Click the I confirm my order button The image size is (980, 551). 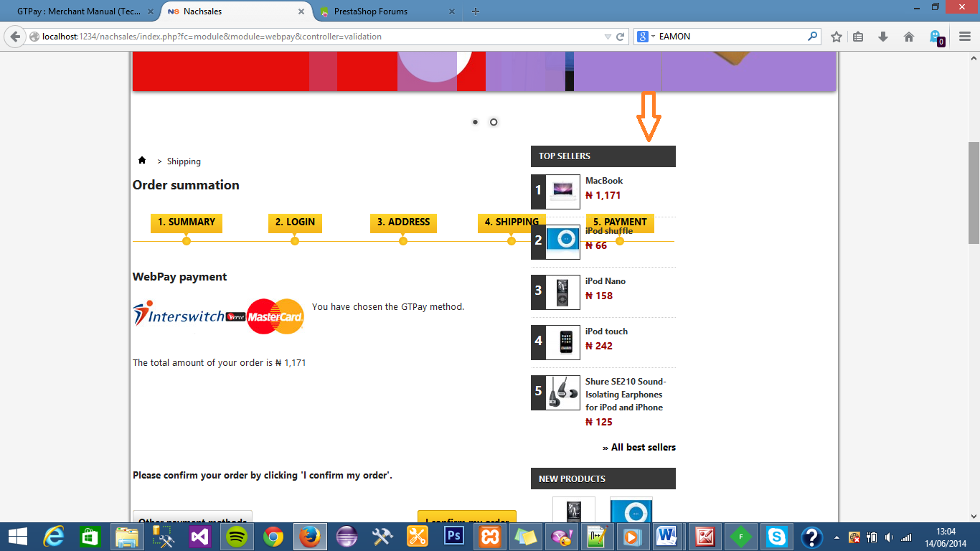coord(467,517)
